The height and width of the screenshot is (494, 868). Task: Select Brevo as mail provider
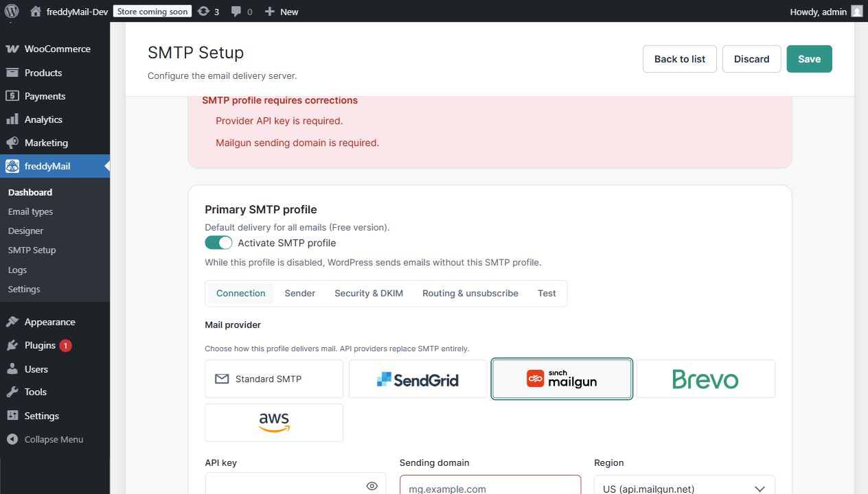click(706, 379)
